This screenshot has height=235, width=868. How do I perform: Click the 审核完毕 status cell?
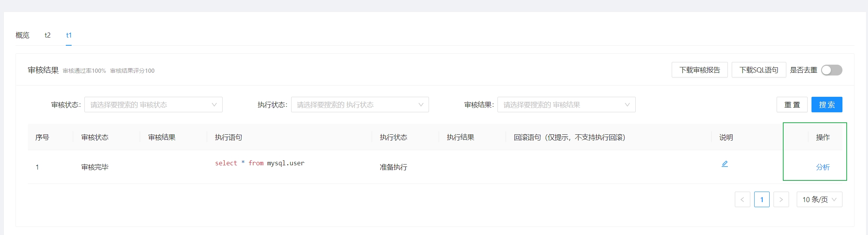(x=95, y=167)
